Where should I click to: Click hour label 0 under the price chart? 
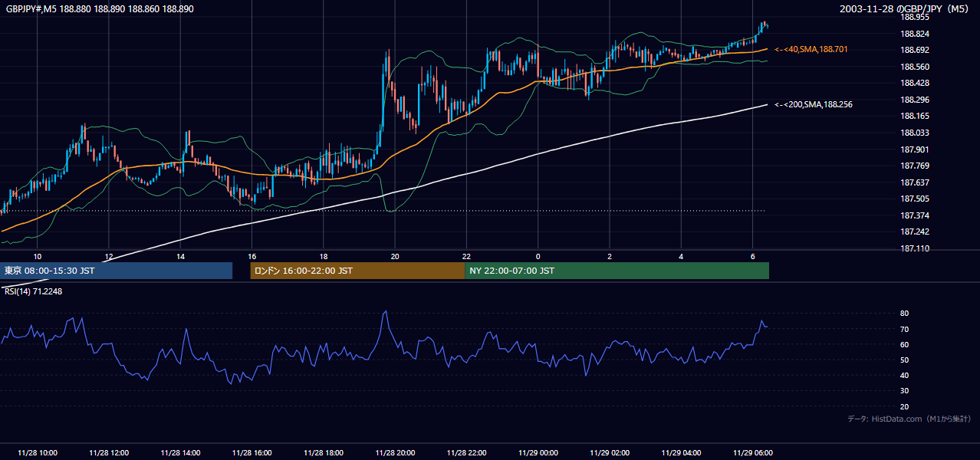(538, 256)
